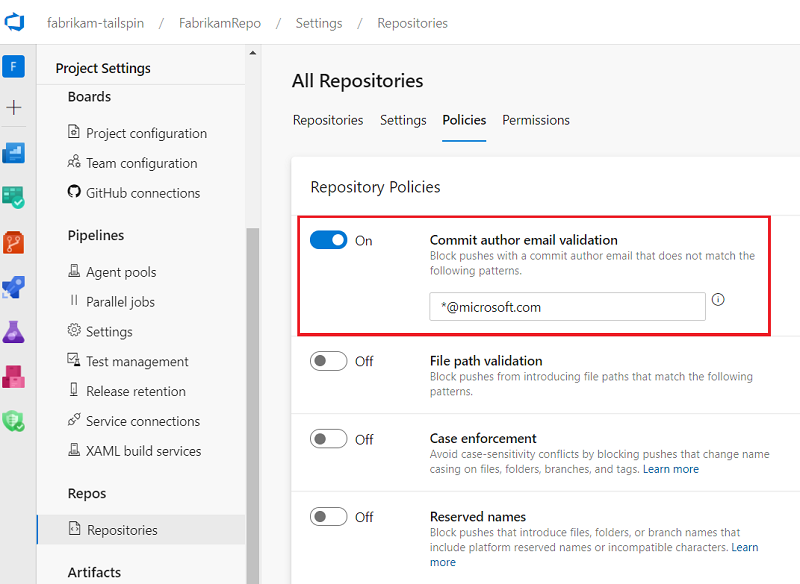This screenshot has width=800, height=584.
Task: Click the info icon beside email pattern field
Action: click(x=718, y=299)
